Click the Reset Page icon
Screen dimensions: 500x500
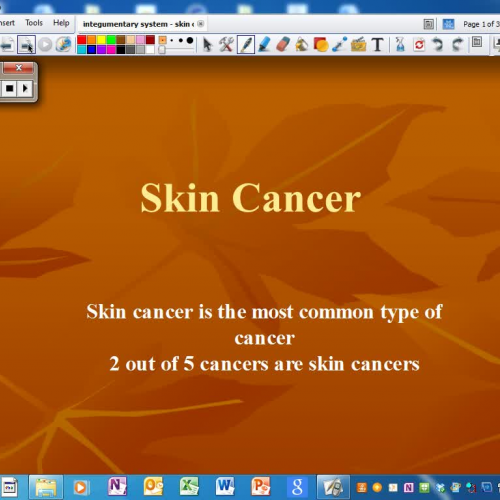click(x=419, y=44)
